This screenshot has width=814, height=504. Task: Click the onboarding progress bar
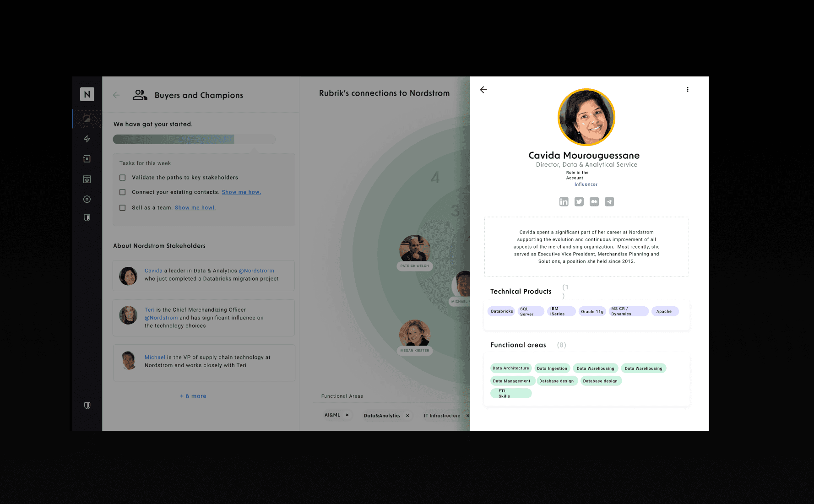point(194,139)
